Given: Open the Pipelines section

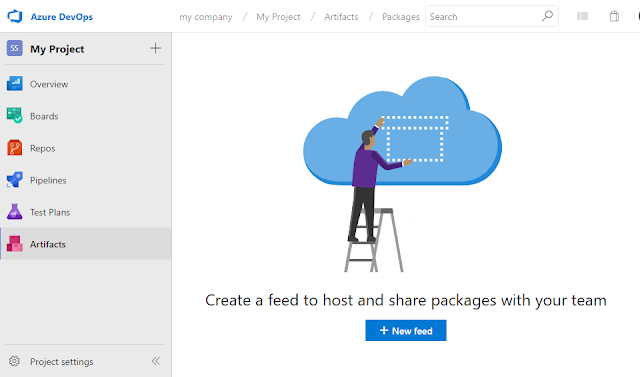Looking at the screenshot, I should [x=48, y=180].
